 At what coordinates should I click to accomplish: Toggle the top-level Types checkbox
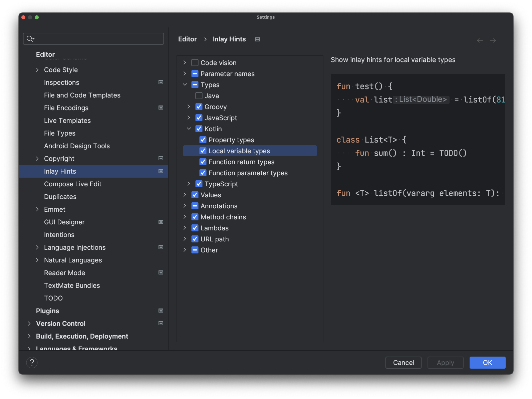195,85
